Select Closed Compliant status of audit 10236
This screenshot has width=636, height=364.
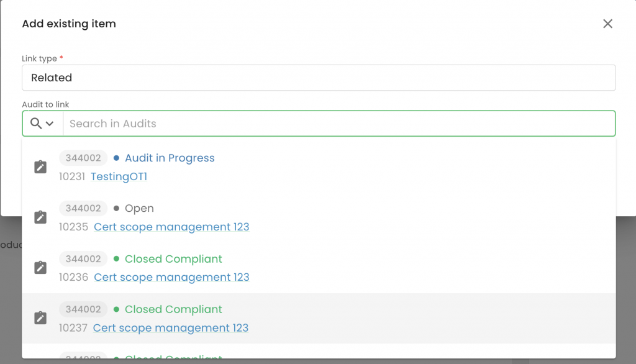(x=173, y=258)
